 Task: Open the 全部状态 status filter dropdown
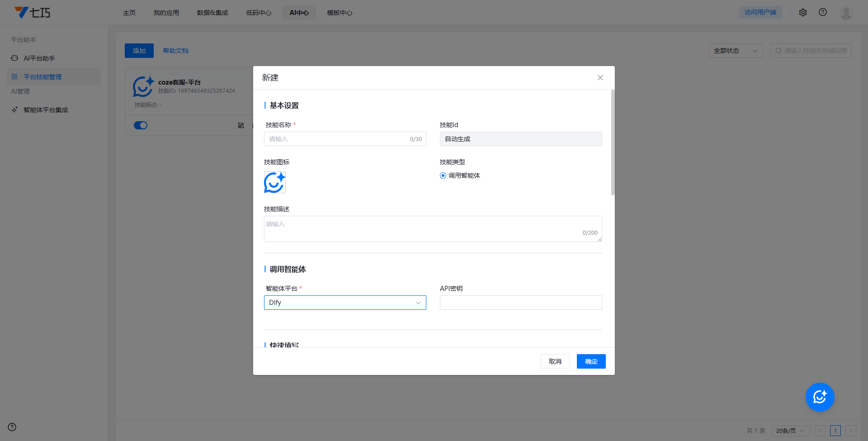[735, 51]
